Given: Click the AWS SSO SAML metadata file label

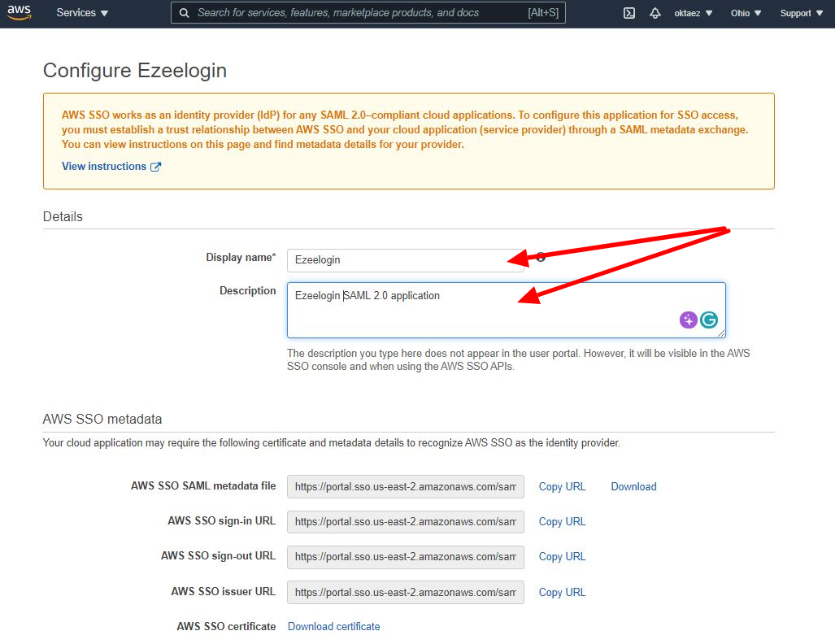Looking at the screenshot, I should point(203,485).
